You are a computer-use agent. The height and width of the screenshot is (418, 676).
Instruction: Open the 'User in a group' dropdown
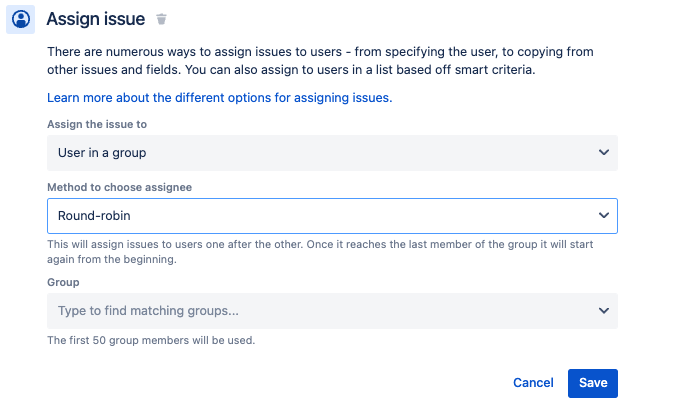coord(332,153)
